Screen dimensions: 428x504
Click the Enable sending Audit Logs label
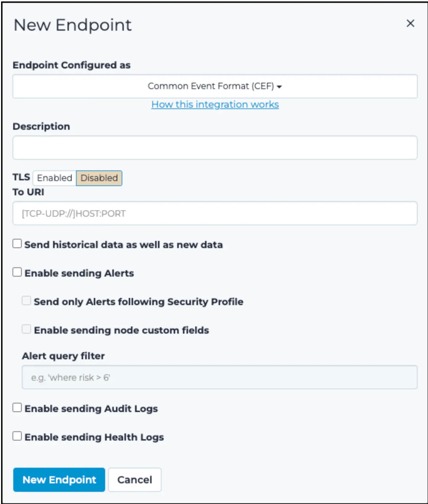tap(91, 409)
